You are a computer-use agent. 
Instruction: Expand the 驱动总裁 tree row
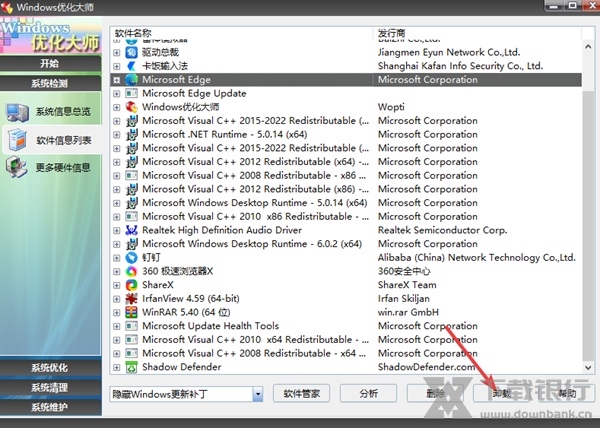[117, 52]
